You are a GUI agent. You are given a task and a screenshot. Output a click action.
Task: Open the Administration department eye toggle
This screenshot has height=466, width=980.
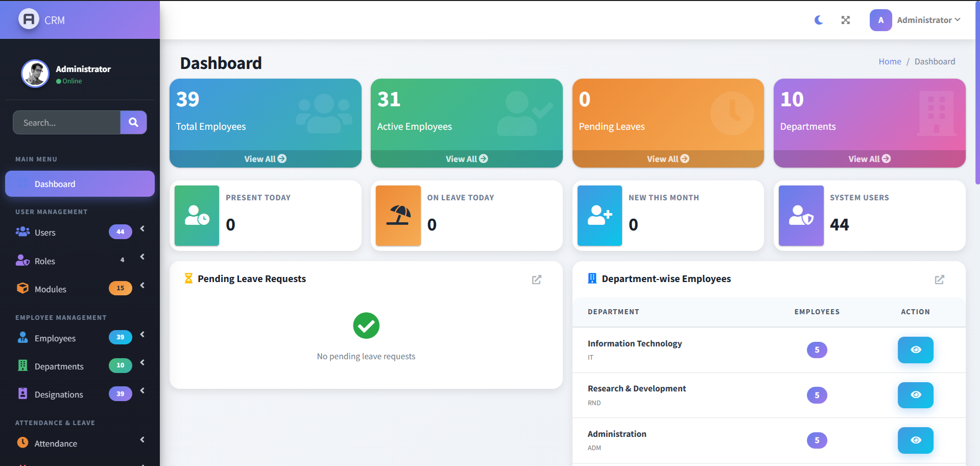tap(915, 440)
